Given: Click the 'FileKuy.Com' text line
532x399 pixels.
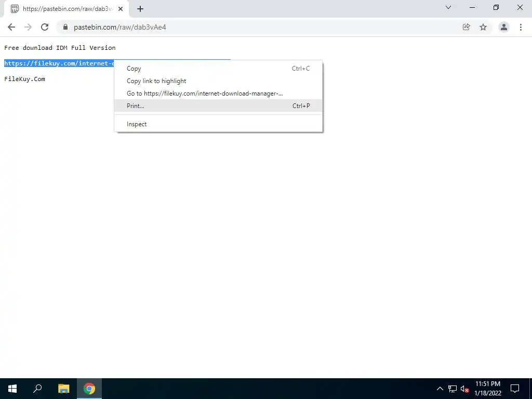Looking at the screenshot, I should [24, 79].
